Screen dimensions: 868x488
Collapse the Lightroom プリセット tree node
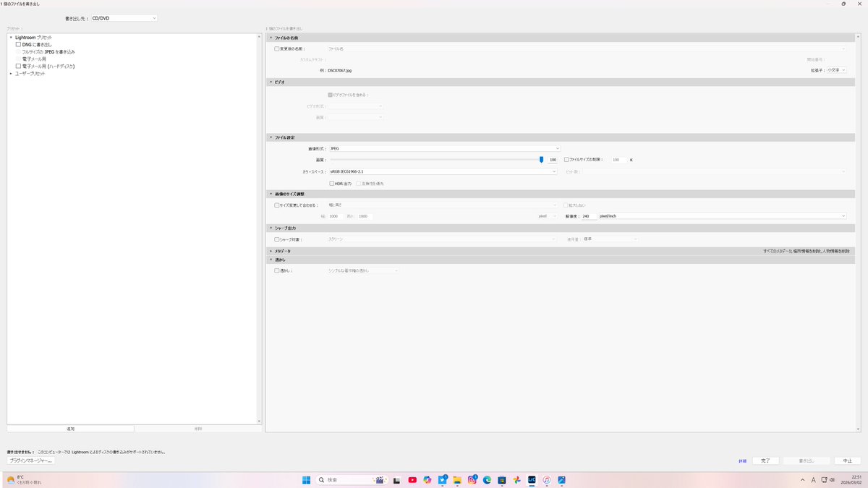[11, 38]
